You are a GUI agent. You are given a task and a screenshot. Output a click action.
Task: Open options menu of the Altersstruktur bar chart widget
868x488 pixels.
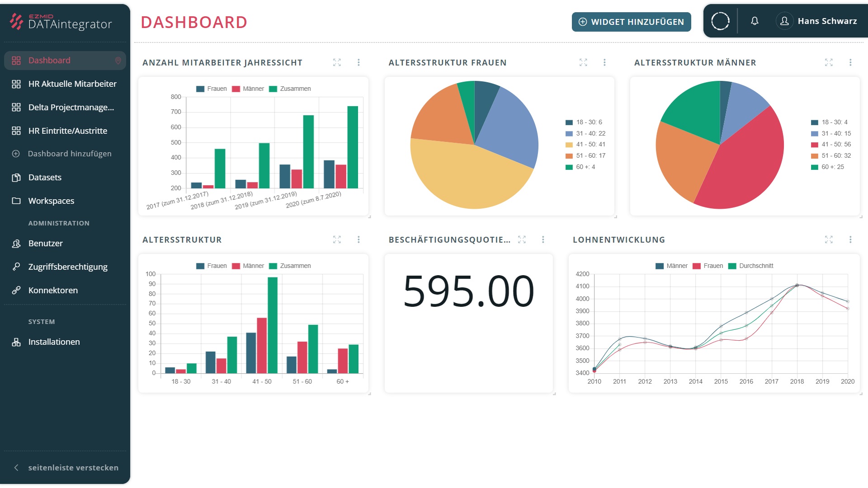click(x=359, y=239)
